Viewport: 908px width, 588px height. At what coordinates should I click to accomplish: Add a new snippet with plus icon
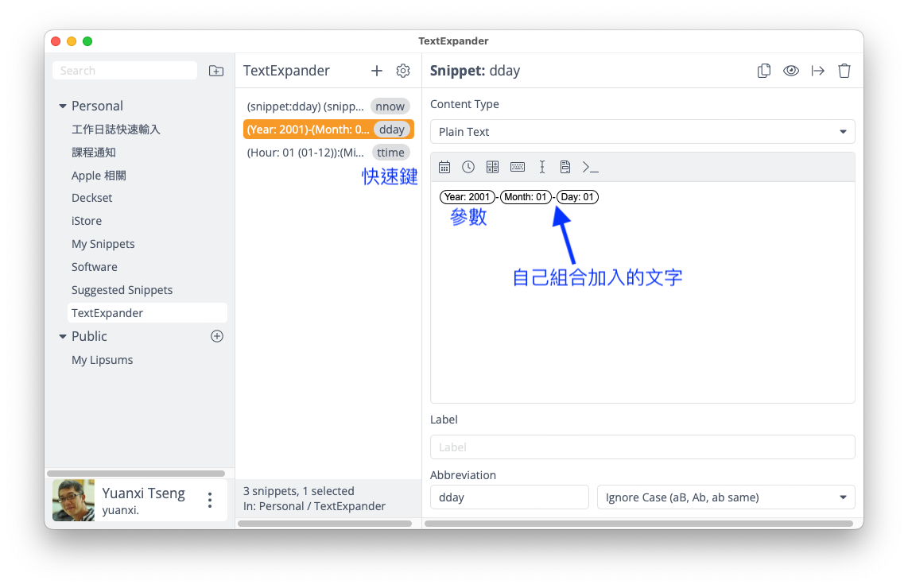click(x=376, y=71)
